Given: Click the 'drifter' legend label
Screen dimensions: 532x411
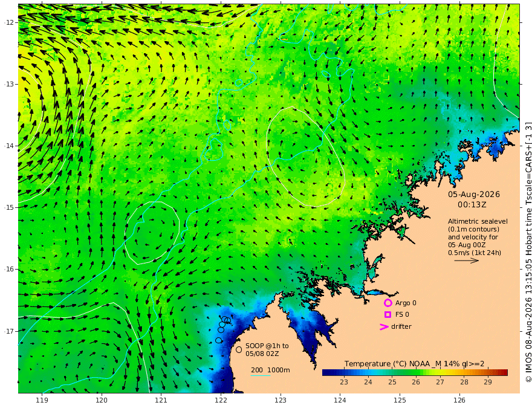Looking at the screenshot, I should pos(401,326).
